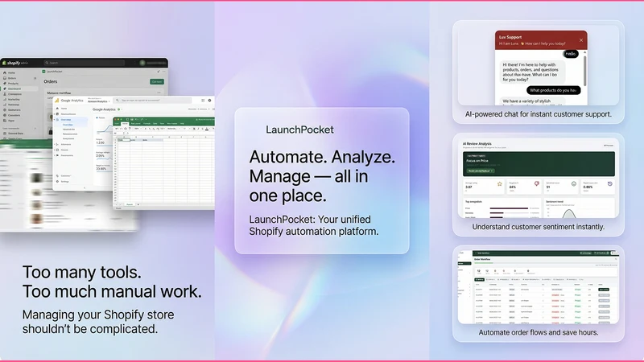
Task: Select cell A1 in the spreadsheet
Action: point(124,140)
